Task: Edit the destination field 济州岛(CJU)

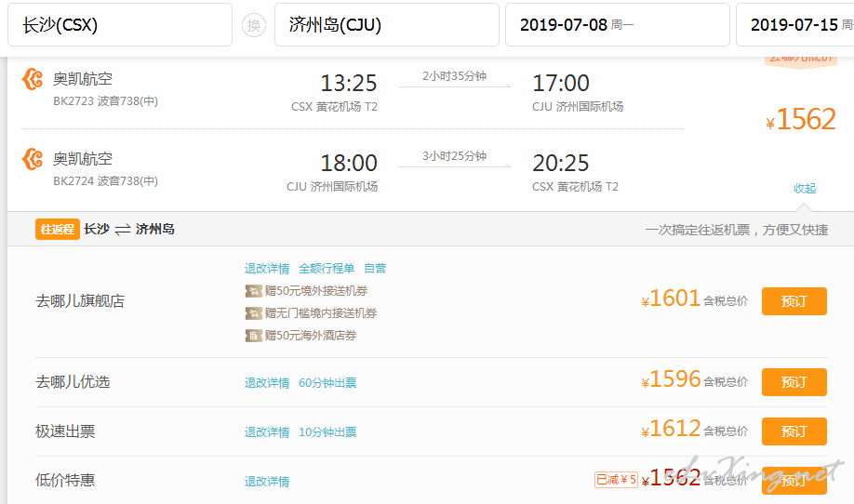Action: [x=387, y=25]
